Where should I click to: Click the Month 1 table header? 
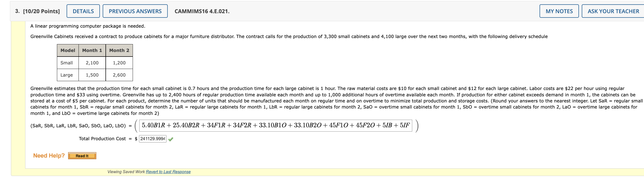click(92, 50)
